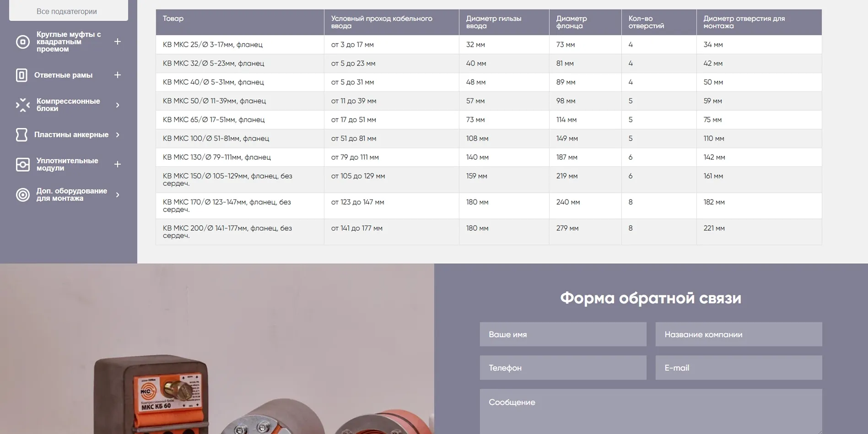The height and width of the screenshot is (434, 868).
Task: Click product КВ МКС 200/Ø 141-177мм row name
Action: click(227, 232)
